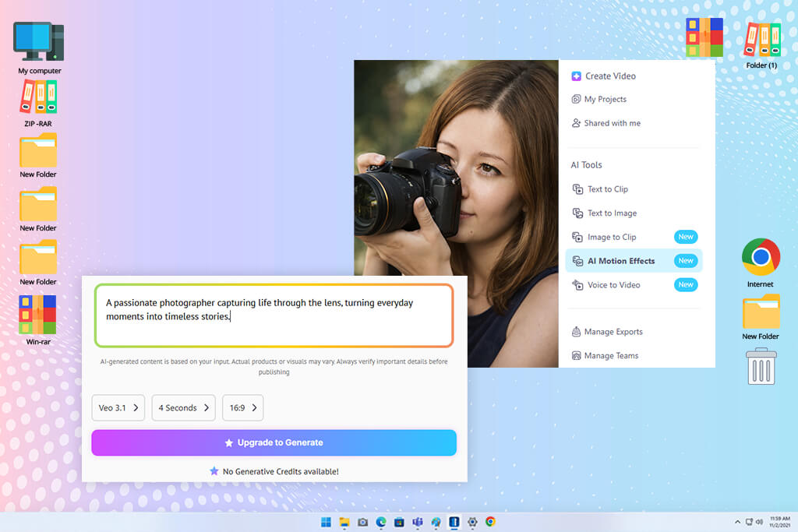Open the My computer desktop icon
Screen dimensions: 798x532
(x=39, y=48)
